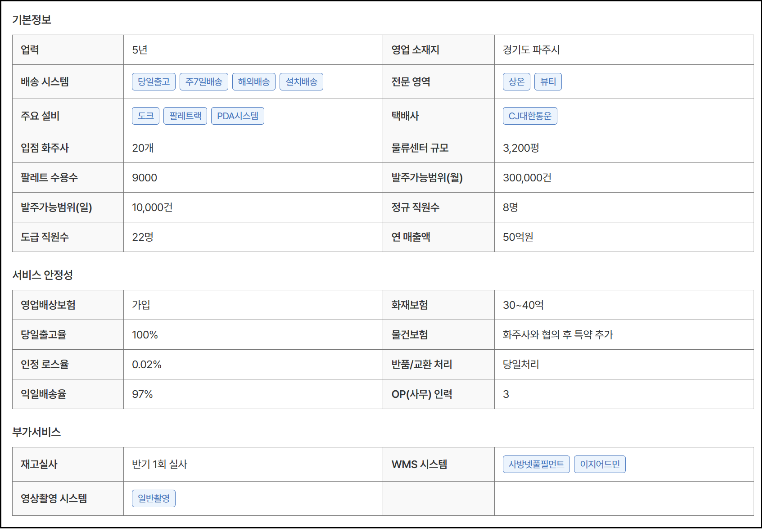
Task: Click the 해외배송 delivery tag
Action: click(253, 82)
